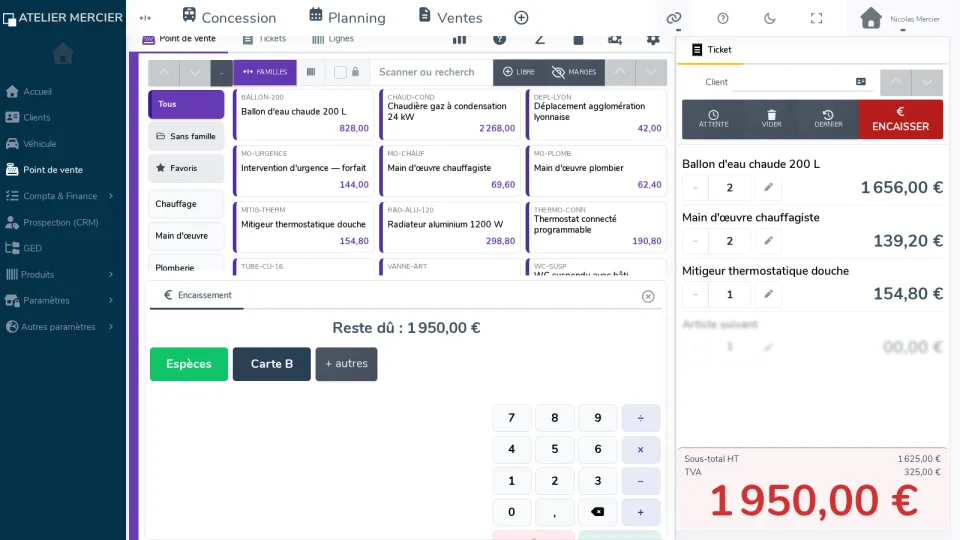This screenshot has height=540, width=960.
Task: Filter by Chauffage family
Action: 186,204
